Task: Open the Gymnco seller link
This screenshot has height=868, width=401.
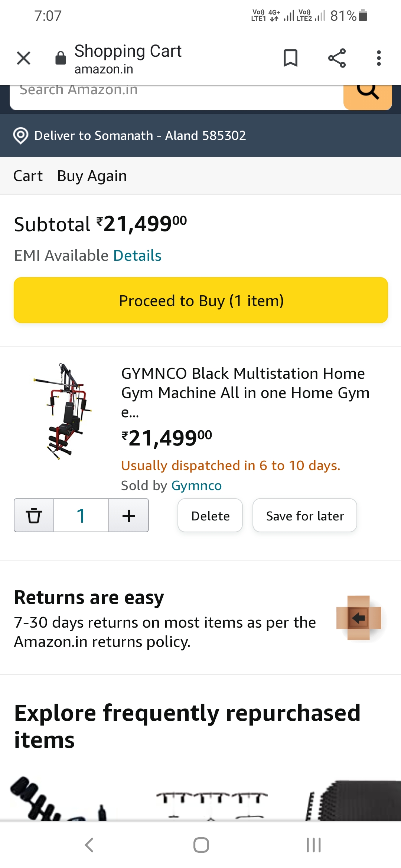Action: [196, 486]
